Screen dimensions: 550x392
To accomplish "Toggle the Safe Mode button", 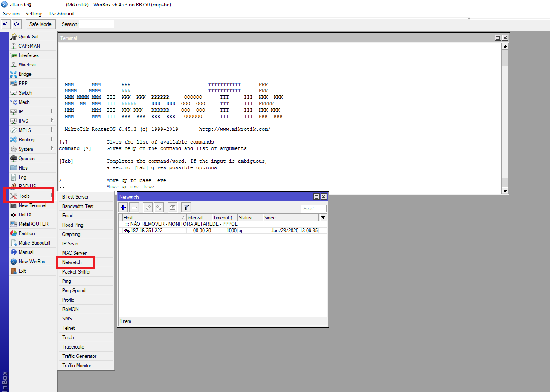I will click(x=41, y=24).
